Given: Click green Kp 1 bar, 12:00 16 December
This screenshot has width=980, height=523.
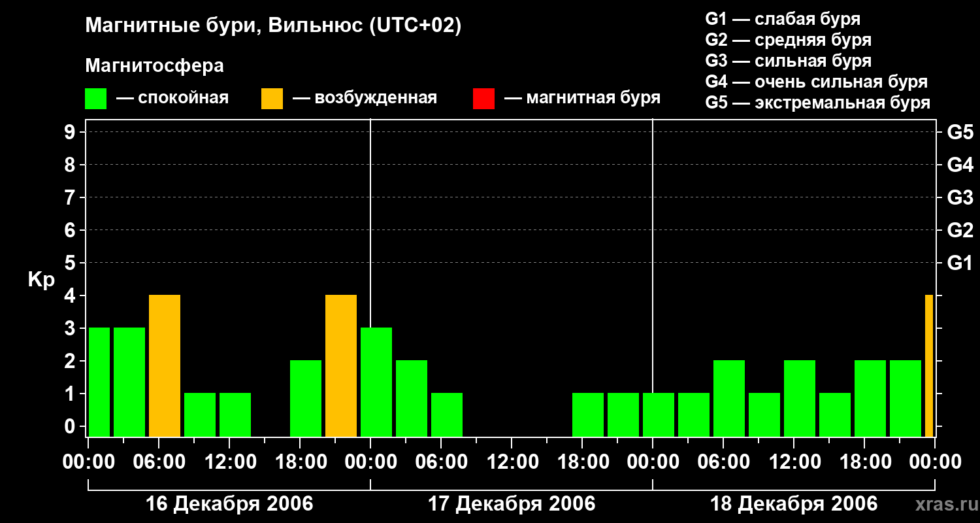Looking at the screenshot, I should click(x=235, y=415).
